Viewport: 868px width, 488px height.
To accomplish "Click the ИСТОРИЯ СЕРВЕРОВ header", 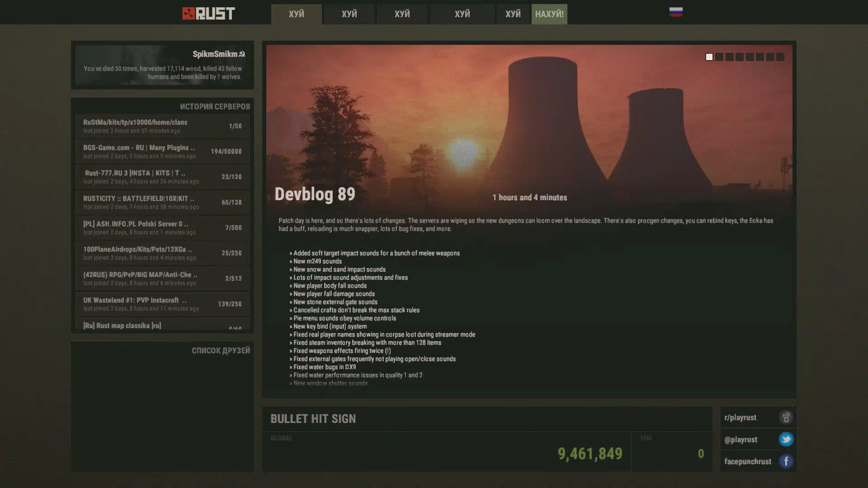I will 215,107.
